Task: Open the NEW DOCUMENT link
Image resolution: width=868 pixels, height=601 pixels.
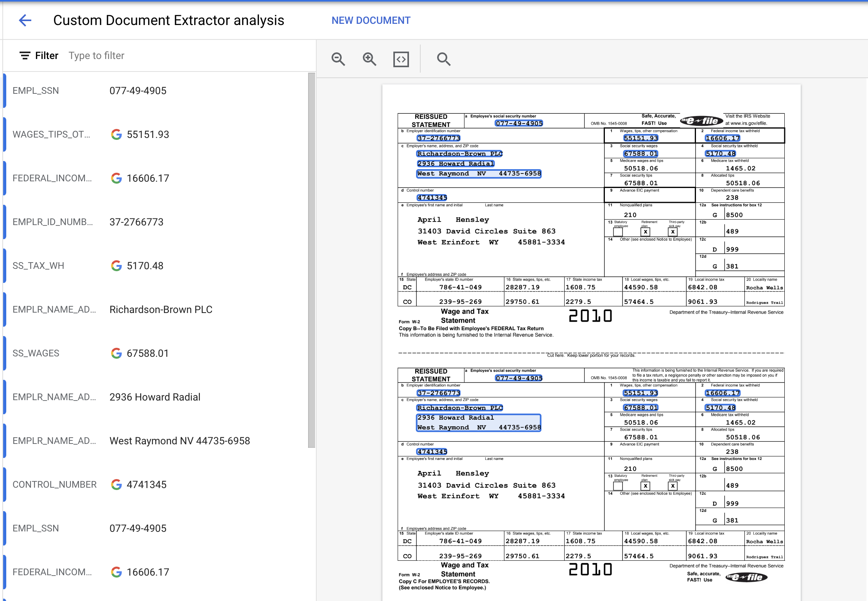Action: (x=371, y=20)
